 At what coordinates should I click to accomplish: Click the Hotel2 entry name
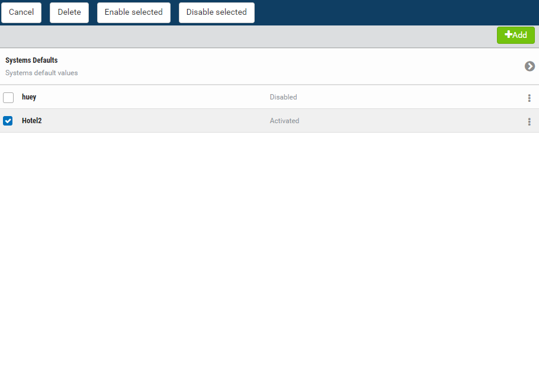31,121
